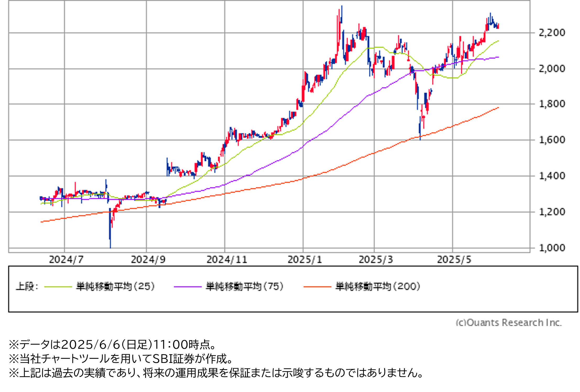Viewport: 580px width, 392px height.
Task: Click the 1,600 price axis label
Action: [552, 140]
